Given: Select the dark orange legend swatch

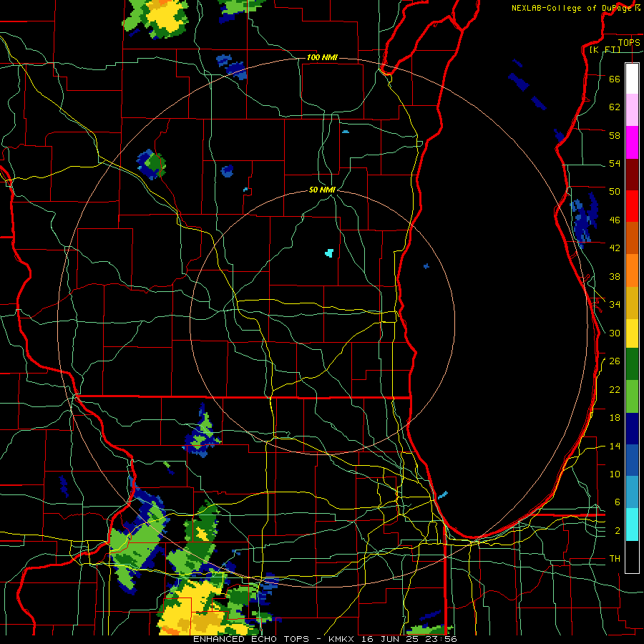Looking at the screenshot, I should [632, 238].
